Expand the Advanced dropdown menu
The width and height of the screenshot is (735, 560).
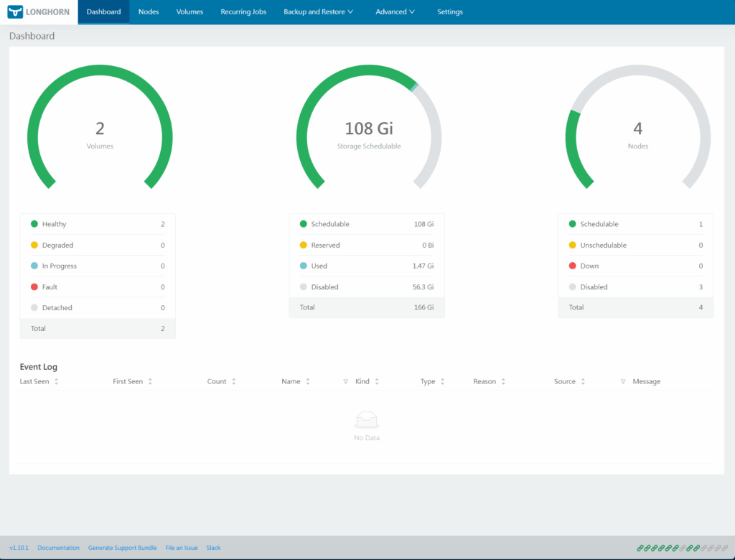[x=395, y=12]
